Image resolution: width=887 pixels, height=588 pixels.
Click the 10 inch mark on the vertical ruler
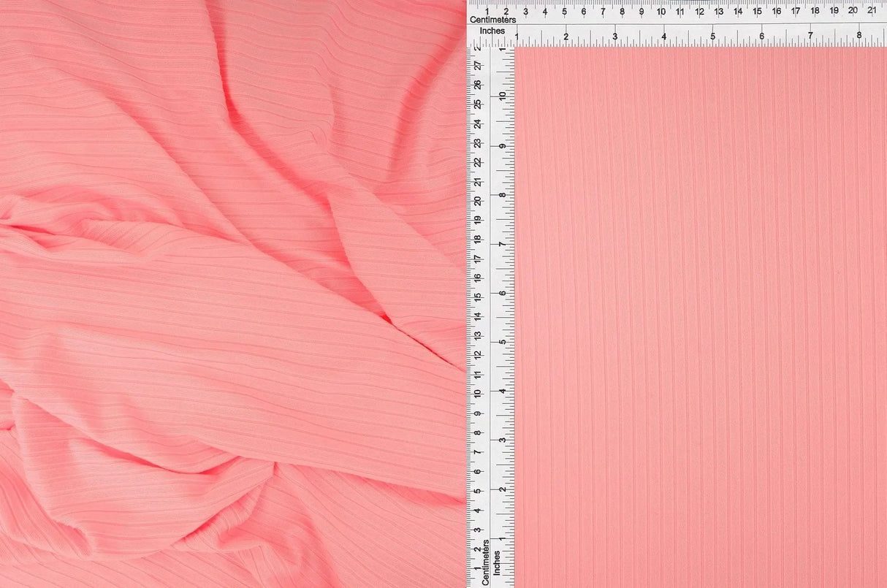tap(504, 95)
